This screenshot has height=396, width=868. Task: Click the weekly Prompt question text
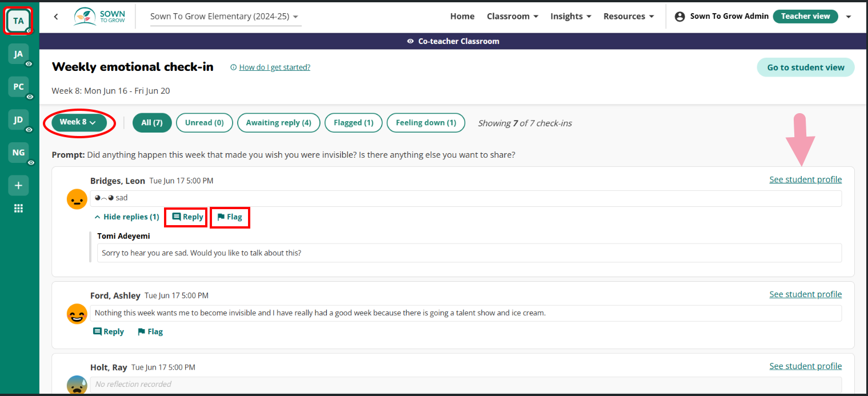point(301,155)
